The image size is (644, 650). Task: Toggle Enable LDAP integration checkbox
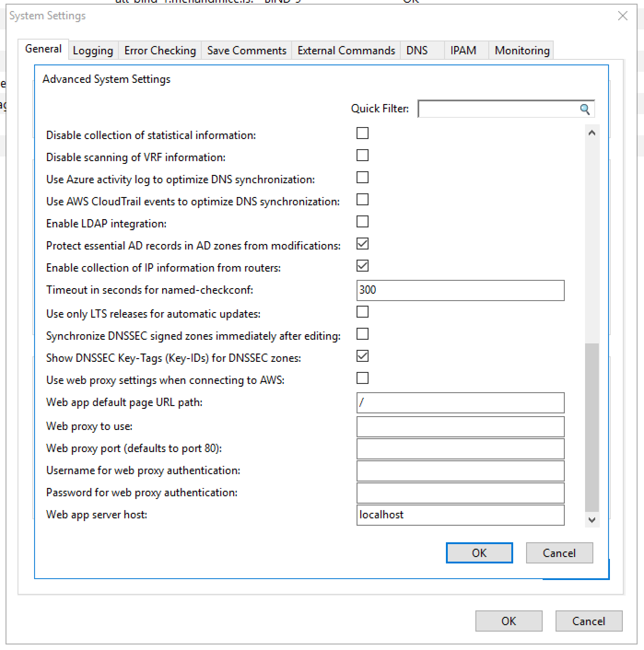(363, 222)
